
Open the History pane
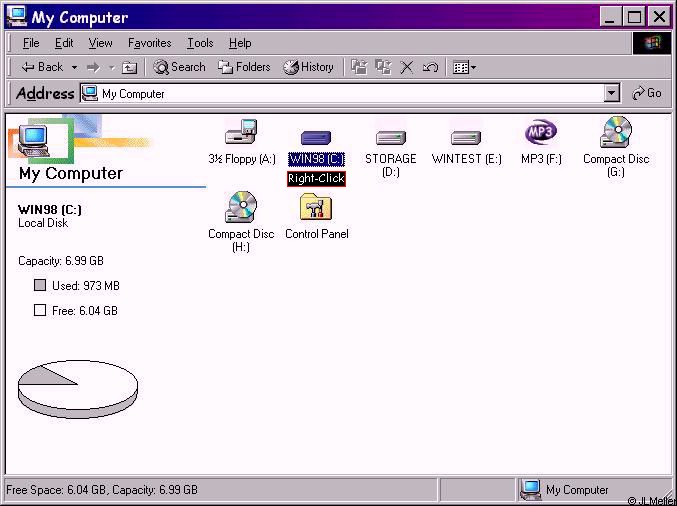[x=308, y=67]
